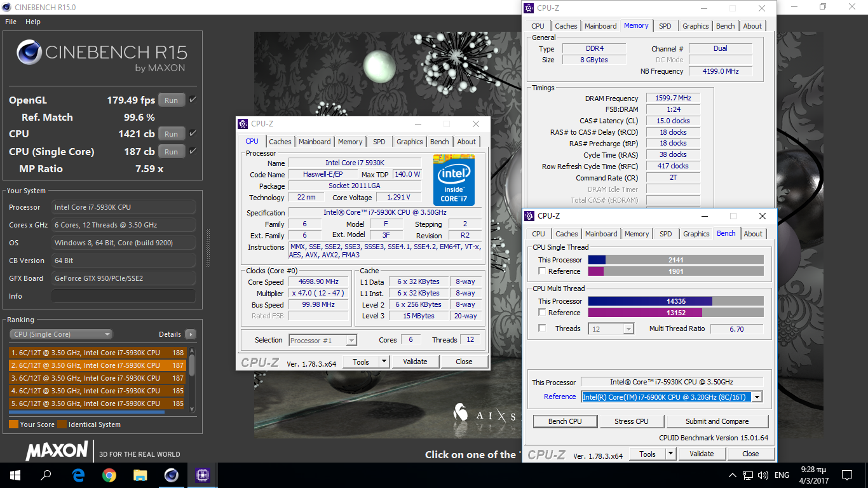Switch to Mainboard tab in middle CPU-Z
The width and height of the screenshot is (868, 488).
click(315, 142)
